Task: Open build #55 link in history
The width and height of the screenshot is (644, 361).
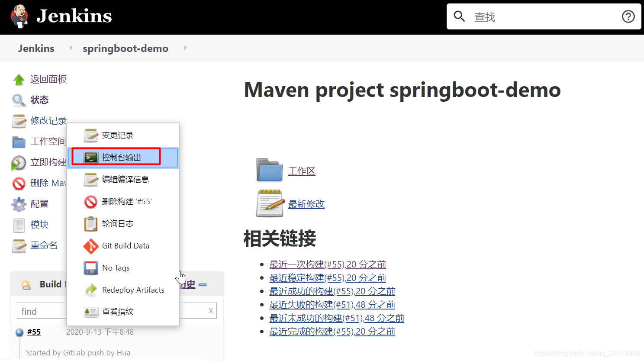Action: [x=34, y=332]
